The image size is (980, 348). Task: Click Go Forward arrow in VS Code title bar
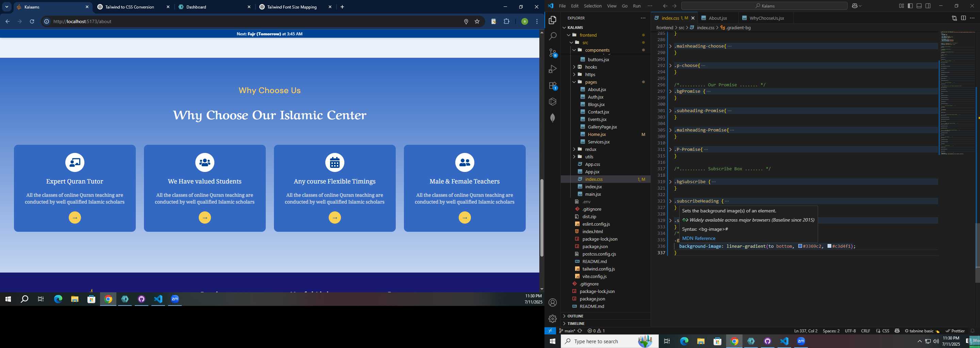[674, 6]
